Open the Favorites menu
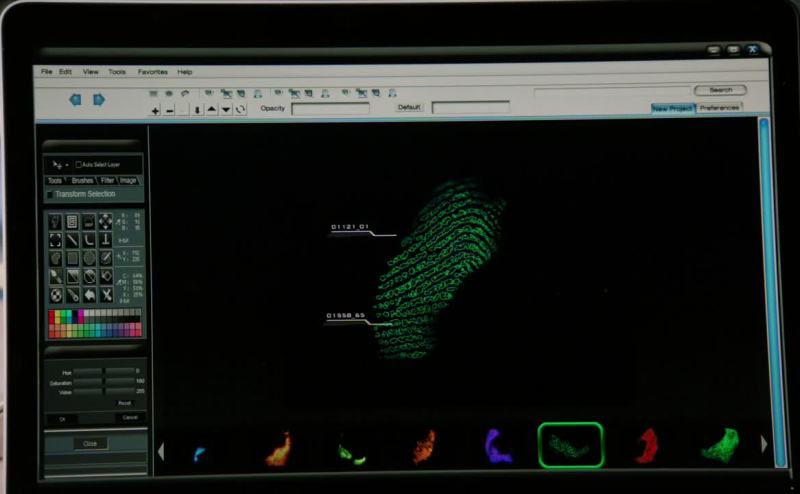Image resolution: width=800 pixels, height=494 pixels. click(152, 72)
